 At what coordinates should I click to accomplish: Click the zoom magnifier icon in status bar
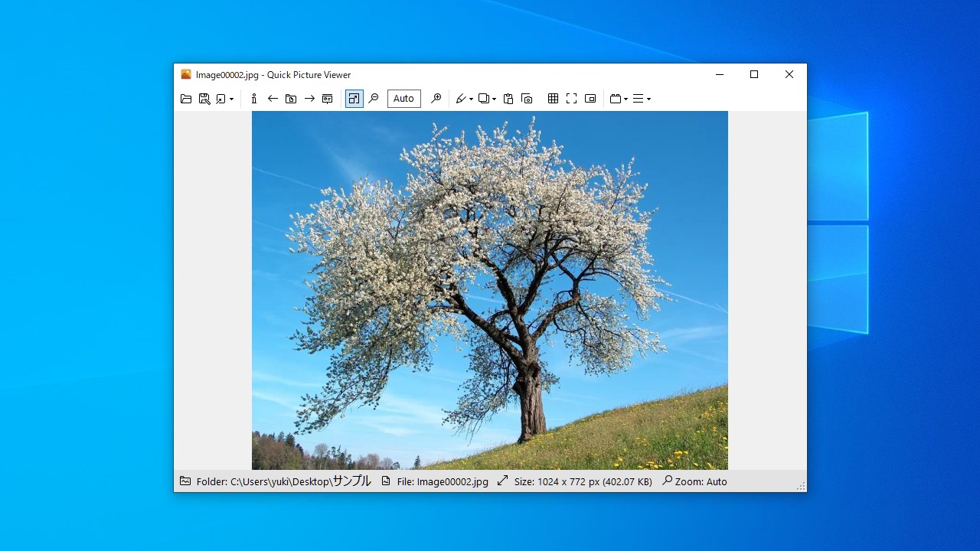667,481
